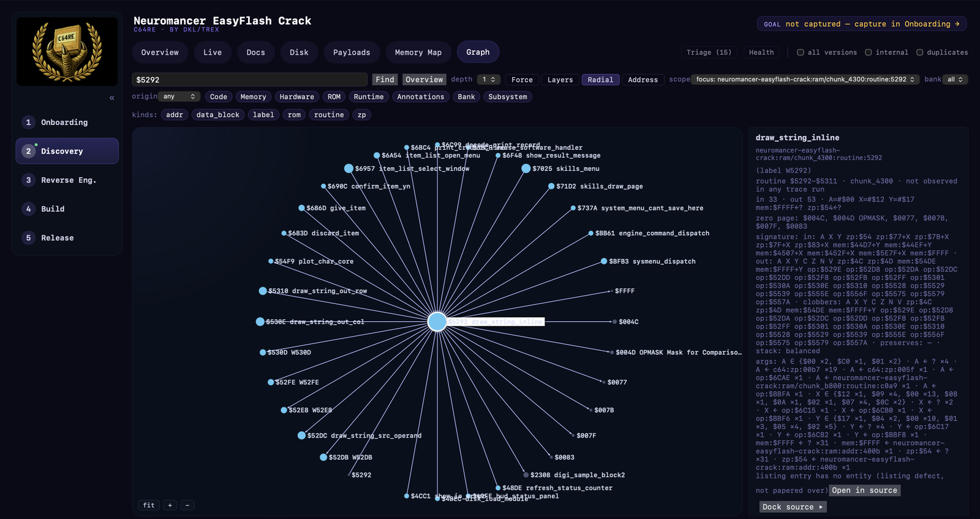Select the $71D2 skills_draw_page node
The width and height of the screenshot is (980, 519).
click(551, 186)
